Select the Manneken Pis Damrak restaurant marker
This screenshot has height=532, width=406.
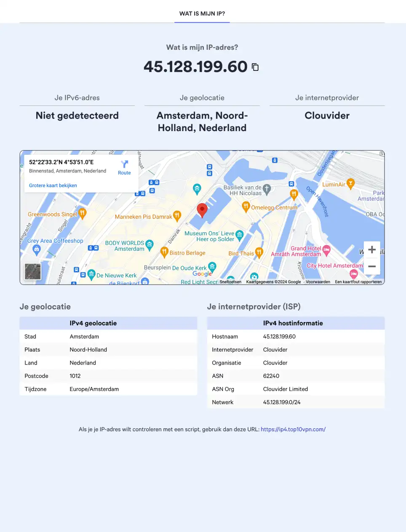click(x=177, y=216)
